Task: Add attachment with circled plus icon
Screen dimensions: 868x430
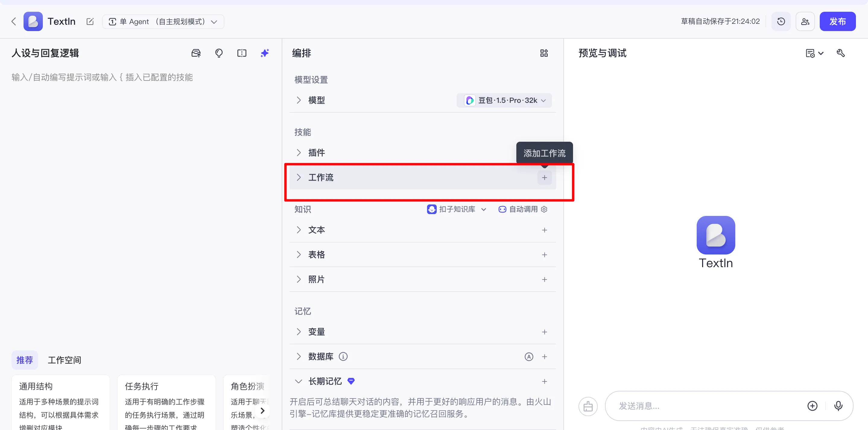Action: (x=813, y=406)
